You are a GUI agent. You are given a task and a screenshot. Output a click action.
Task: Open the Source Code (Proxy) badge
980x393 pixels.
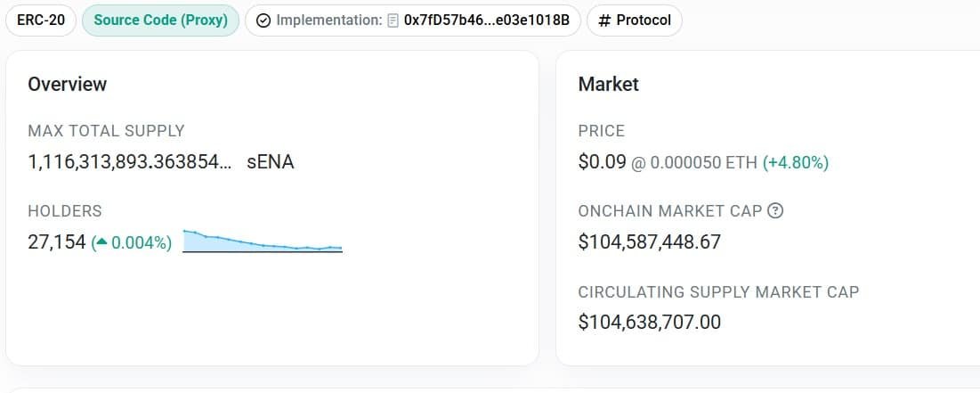[x=160, y=20]
